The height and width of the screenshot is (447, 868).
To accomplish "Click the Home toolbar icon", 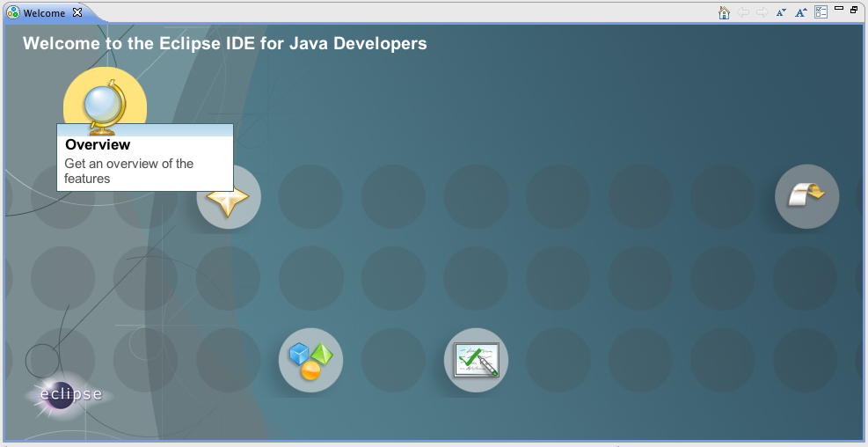I will click(724, 12).
